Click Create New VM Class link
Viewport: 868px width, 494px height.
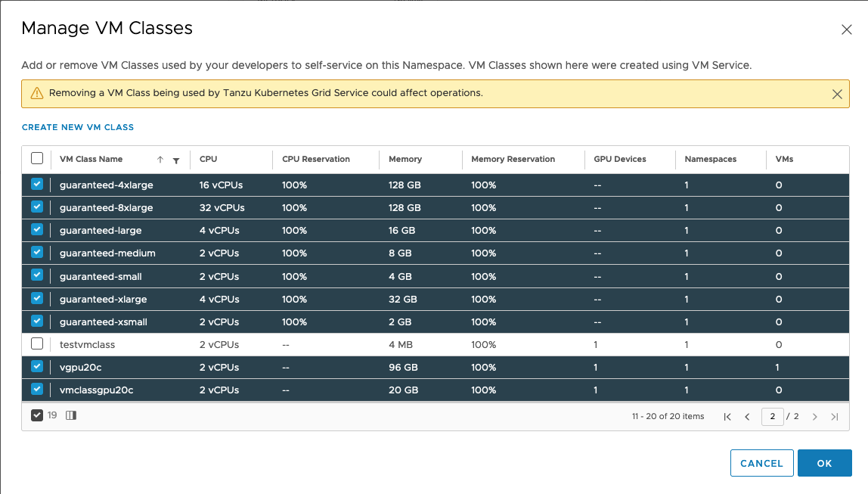pyautogui.click(x=78, y=127)
